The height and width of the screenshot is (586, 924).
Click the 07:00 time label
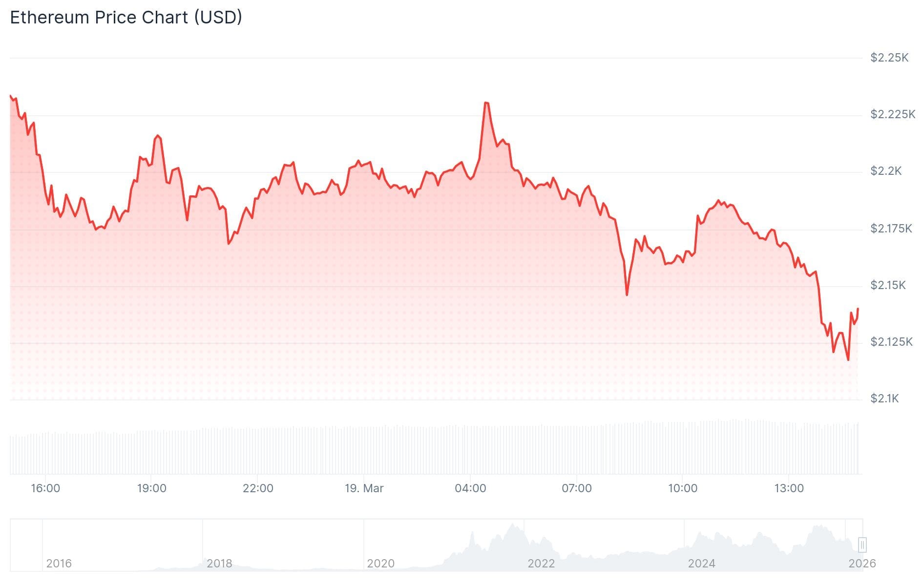(576, 488)
